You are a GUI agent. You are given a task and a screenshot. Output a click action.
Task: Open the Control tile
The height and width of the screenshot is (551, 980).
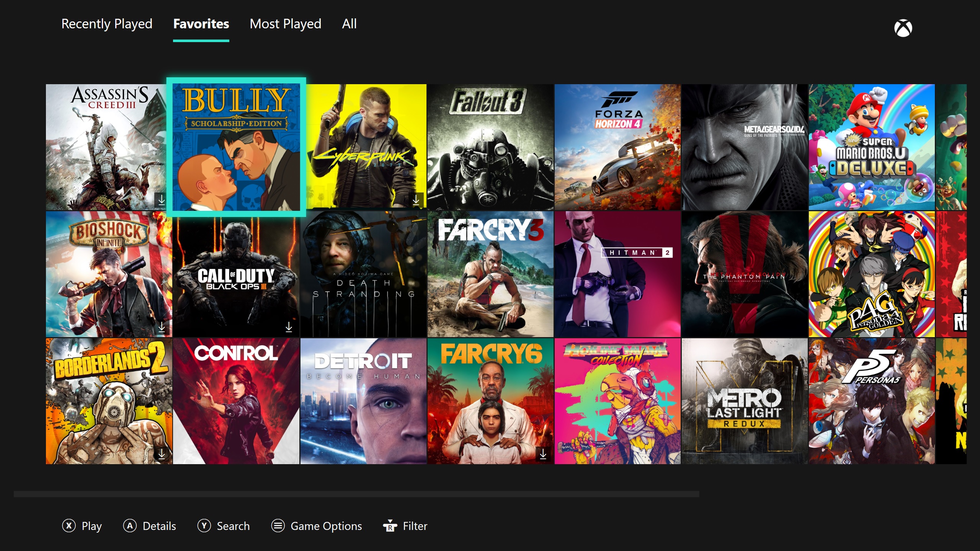[236, 401]
